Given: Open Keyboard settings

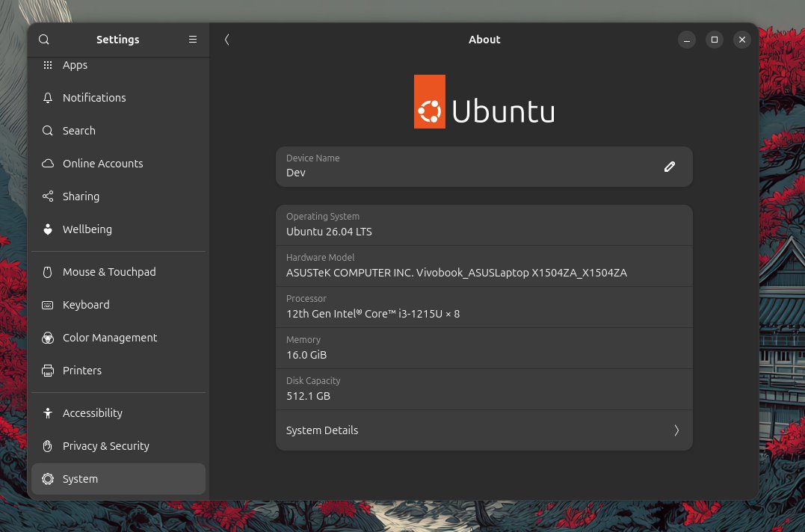Looking at the screenshot, I should 118,306.
